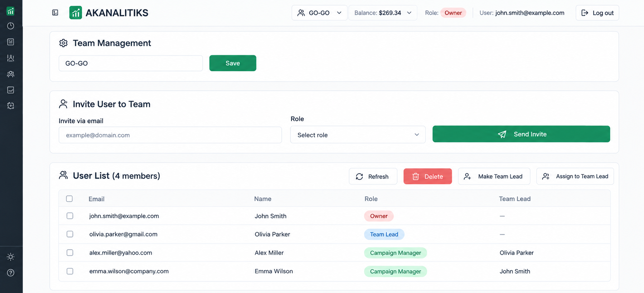Click the Send Invite button
Image resolution: width=644 pixels, height=293 pixels.
[521, 134]
